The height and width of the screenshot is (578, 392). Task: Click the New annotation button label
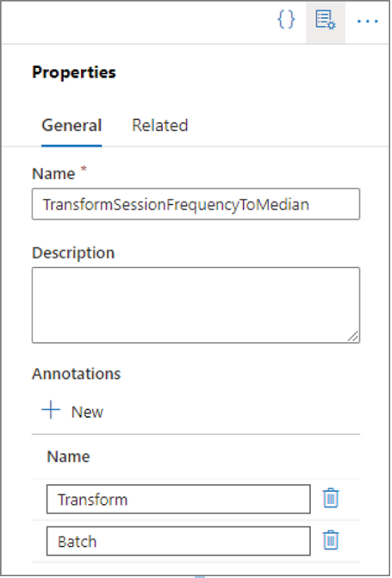point(87,412)
